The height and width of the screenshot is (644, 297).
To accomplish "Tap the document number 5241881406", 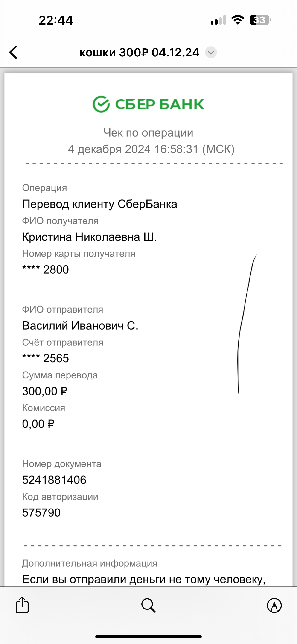I will click(x=54, y=480).
